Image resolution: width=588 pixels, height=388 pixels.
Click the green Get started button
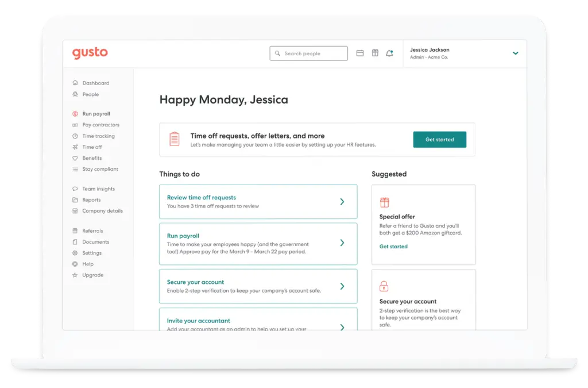click(x=439, y=140)
